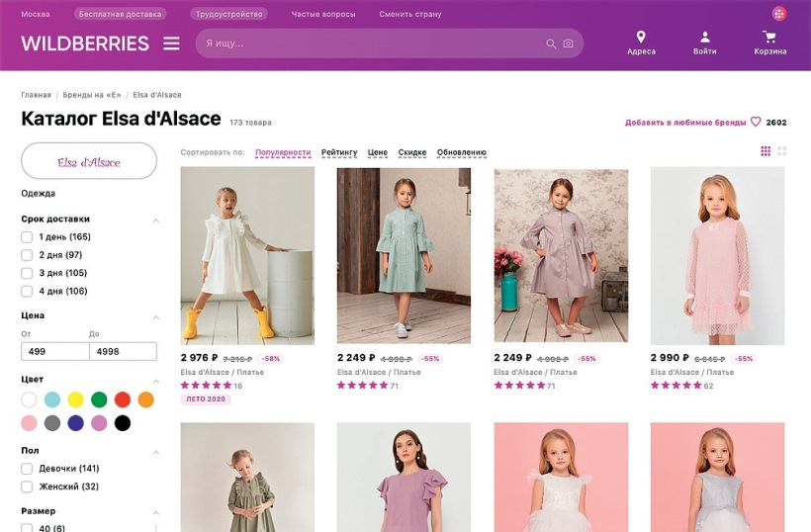
Task: Open Частые вопросы link
Action: (323, 14)
